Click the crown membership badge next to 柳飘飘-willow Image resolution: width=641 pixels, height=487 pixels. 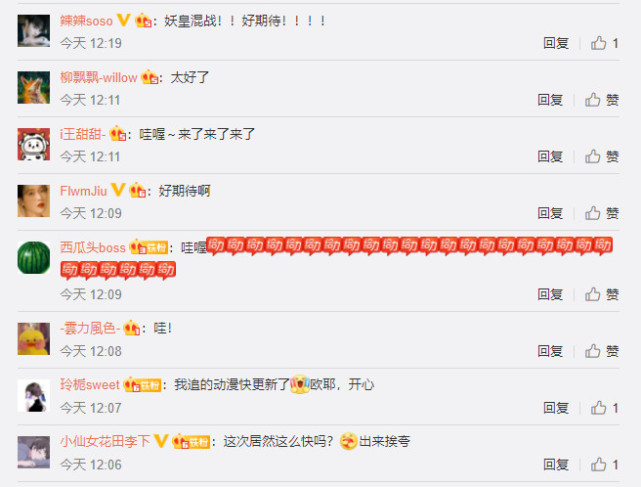pyautogui.click(x=149, y=76)
